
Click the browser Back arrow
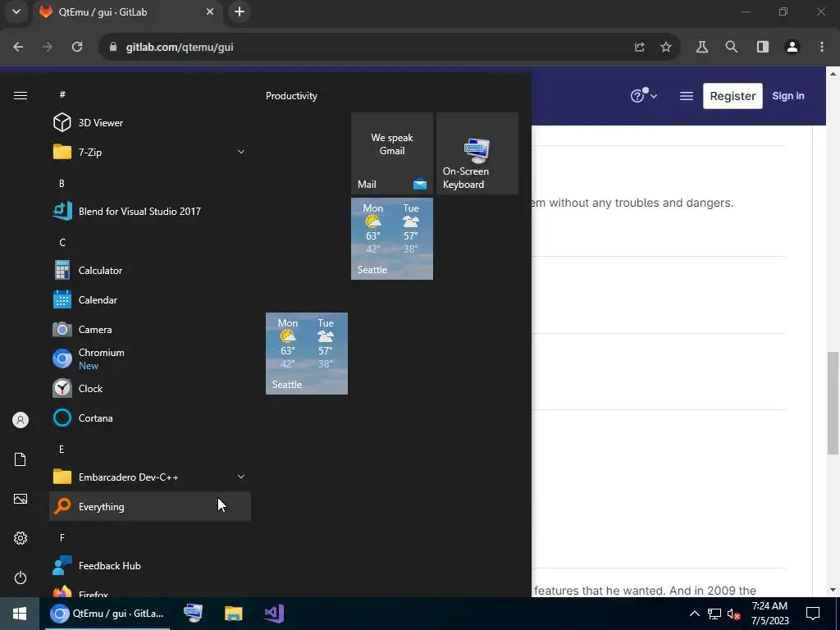tap(18, 47)
